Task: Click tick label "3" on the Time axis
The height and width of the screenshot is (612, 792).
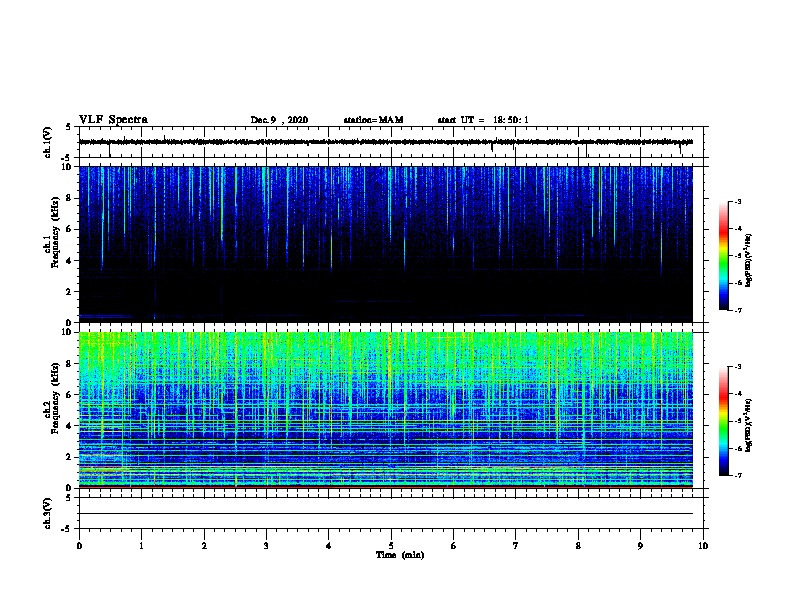Action: point(266,546)
